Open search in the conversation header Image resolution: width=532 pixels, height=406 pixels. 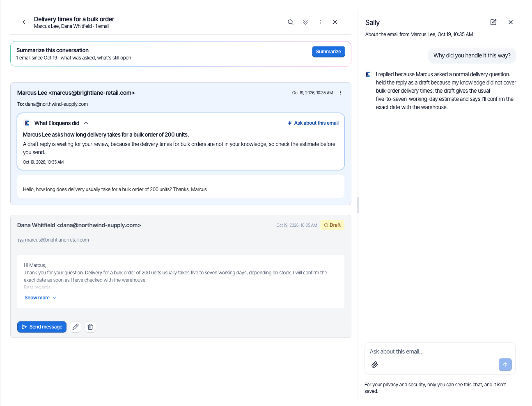coord(291,22)
